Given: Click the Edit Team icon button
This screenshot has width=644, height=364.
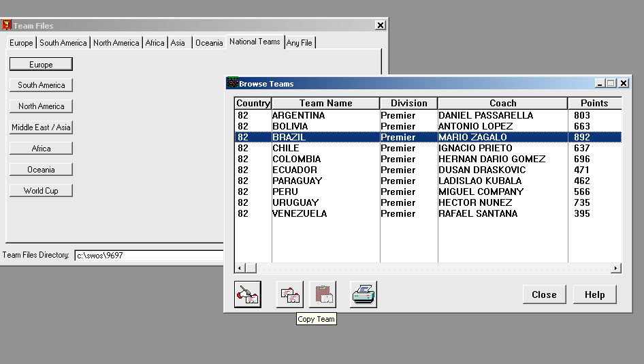Looking at the screenshot, I should point(247,294).
